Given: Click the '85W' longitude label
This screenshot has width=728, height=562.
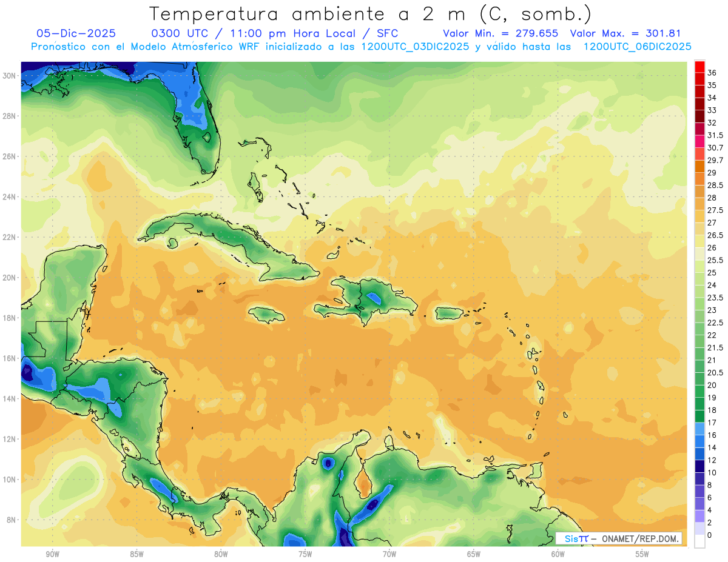Looking at the screenshot, I should point(136,554).
